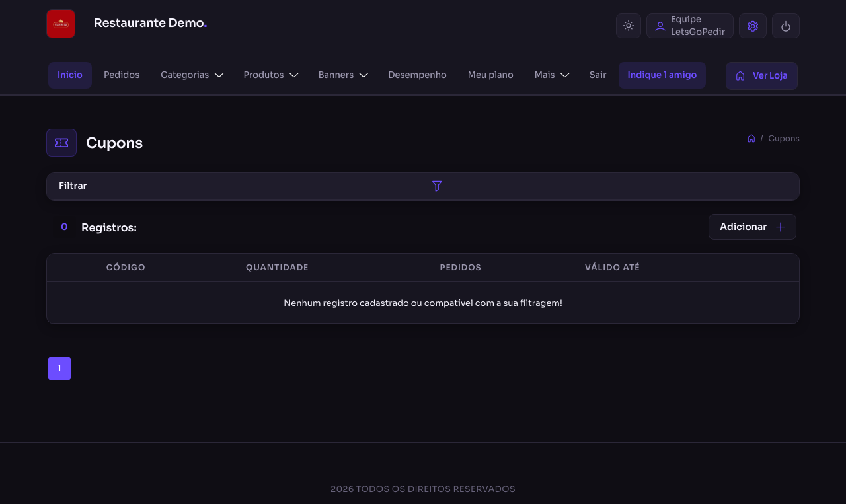The width and height of the screenshot is (846, 504).
Task: Click the VÁLIDO ATÉ column header
Action: pyautogui.click(x=612, y=268)
